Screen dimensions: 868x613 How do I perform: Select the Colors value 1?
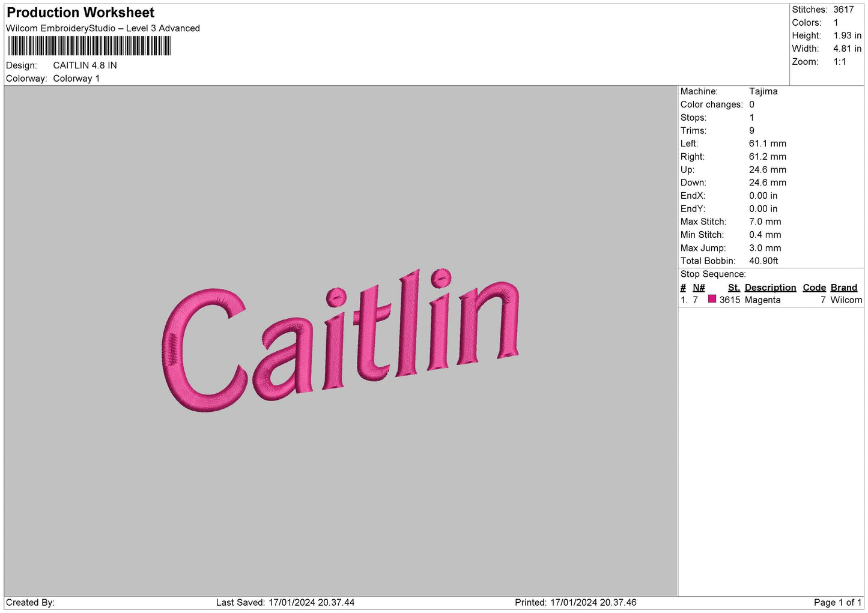pos(836,23)
